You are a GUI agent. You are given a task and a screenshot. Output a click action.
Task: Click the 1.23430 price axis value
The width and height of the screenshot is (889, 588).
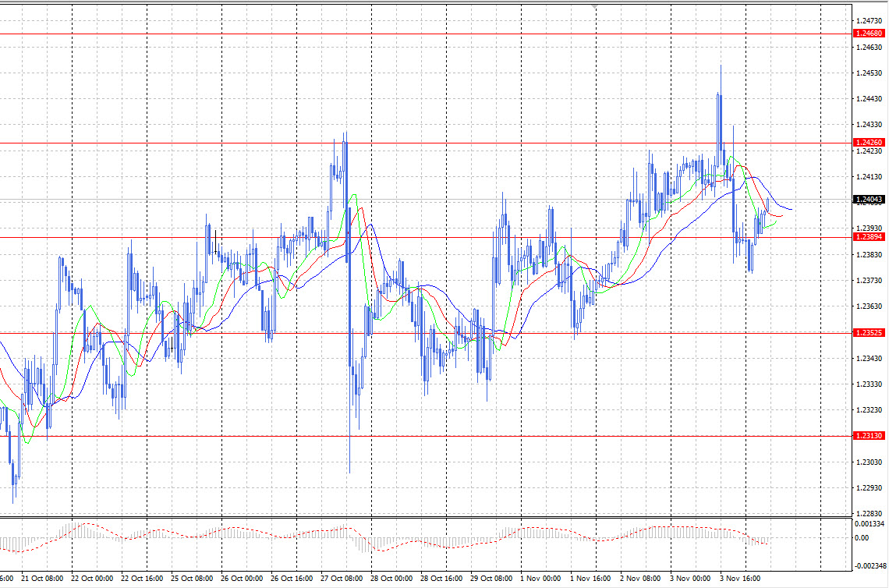[870, 359]
